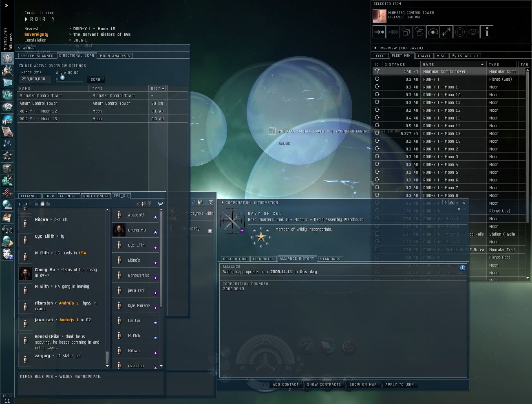This screenshot has width=532, height=404.
Task: Switch chat to text-only view mode icon
Action: tap(36, 203)
